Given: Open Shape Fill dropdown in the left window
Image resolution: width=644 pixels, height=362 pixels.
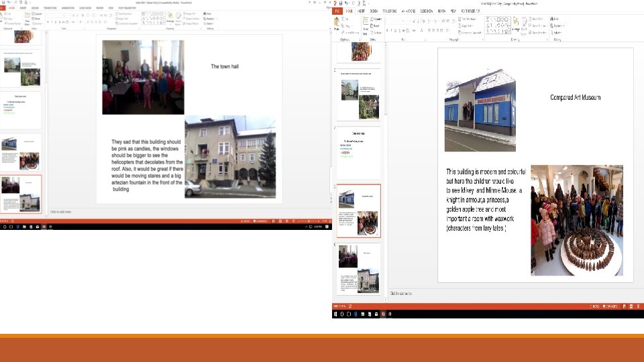Looking at the screenshot, I should point(190,13).
